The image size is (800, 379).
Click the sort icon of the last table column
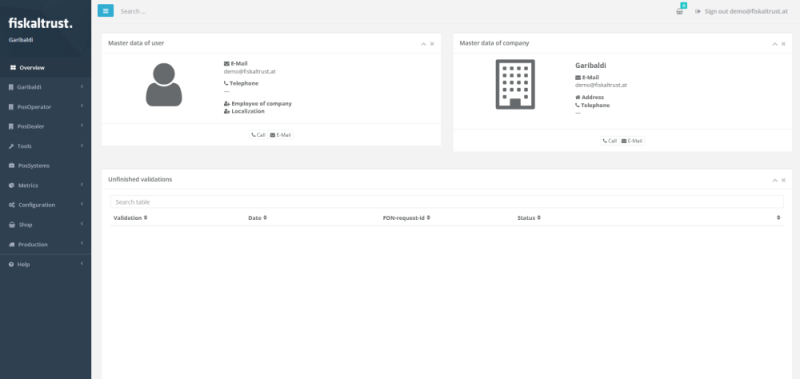[x=779, y=218]
